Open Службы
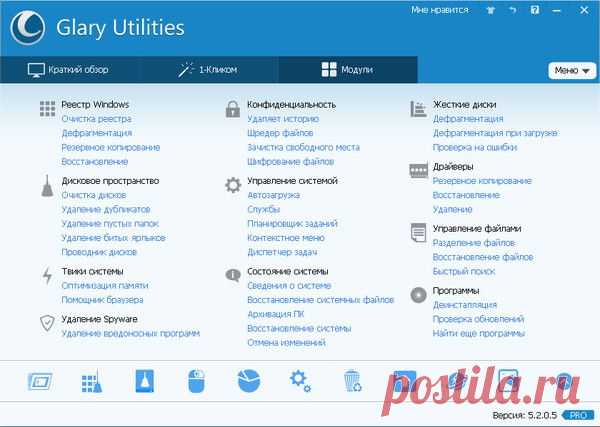 click(264, 210)
